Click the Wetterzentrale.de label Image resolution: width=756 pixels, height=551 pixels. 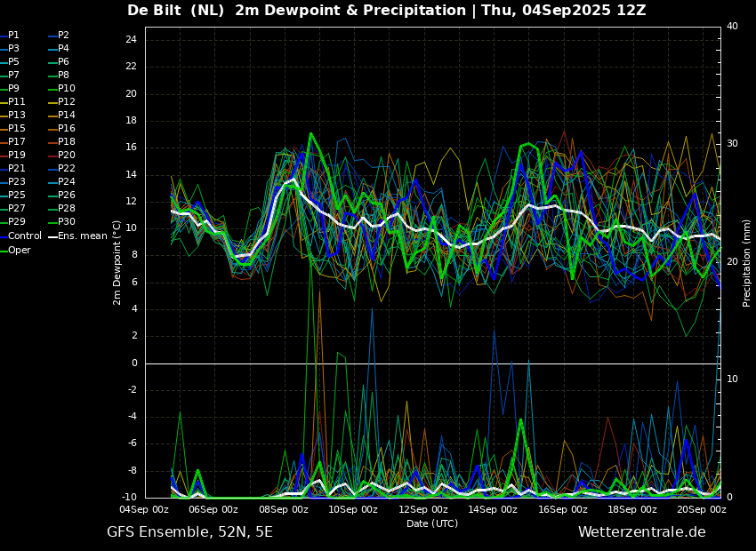coord(642,532)
